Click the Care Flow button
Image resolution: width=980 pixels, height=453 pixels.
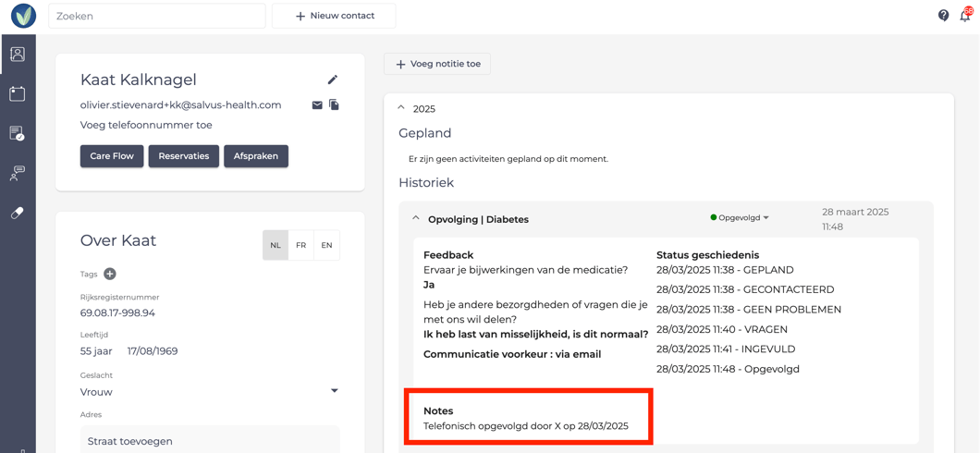[112, 156]
